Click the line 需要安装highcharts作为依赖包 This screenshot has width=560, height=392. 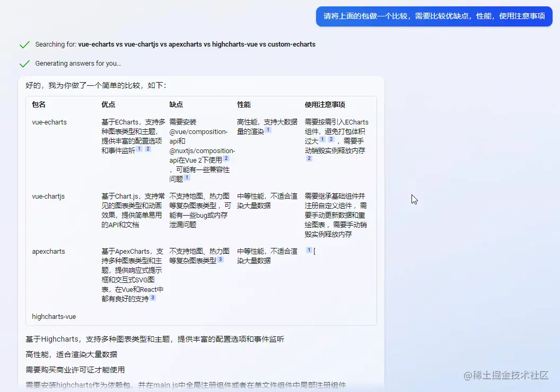[186, 385]
